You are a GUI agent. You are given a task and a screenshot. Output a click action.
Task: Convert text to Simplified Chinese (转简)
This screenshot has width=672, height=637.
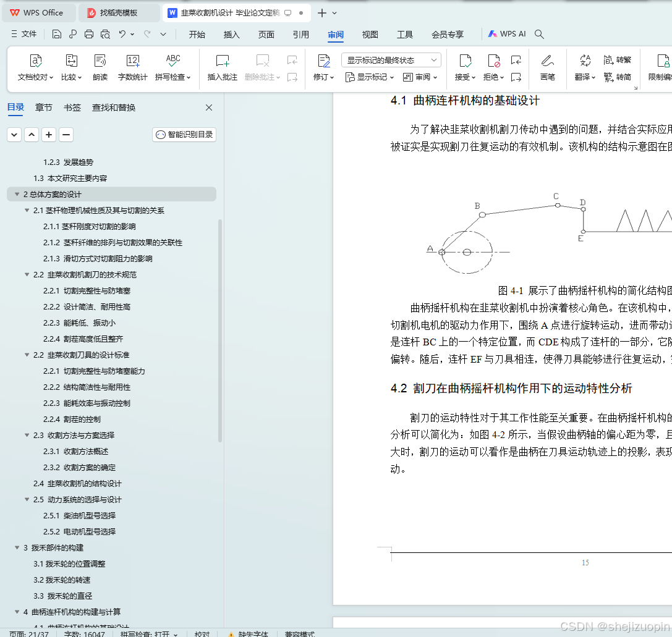click(618, 77)
